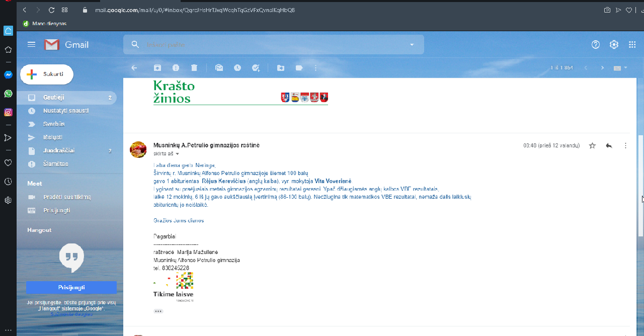The width and height of the screenshot is (644, 336).
Task: Open Google apps grid
Action: tap(632, 45)
